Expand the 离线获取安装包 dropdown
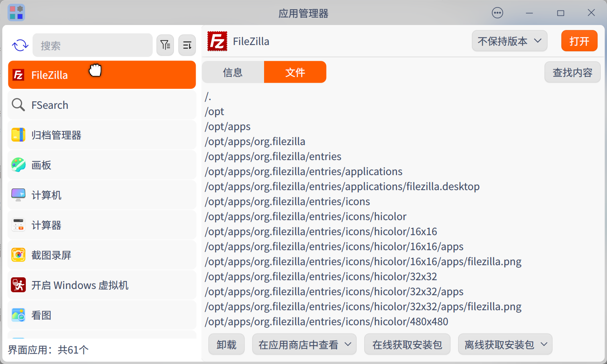Image resolution: width=607 pixels, height=364 pixels. pos(505,345)
